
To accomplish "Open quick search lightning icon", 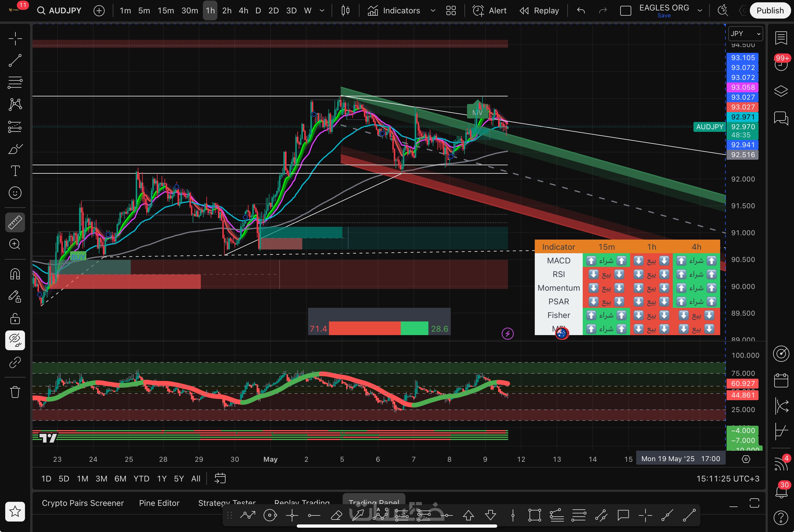I will pyautogui.click(x=723, y=10).
